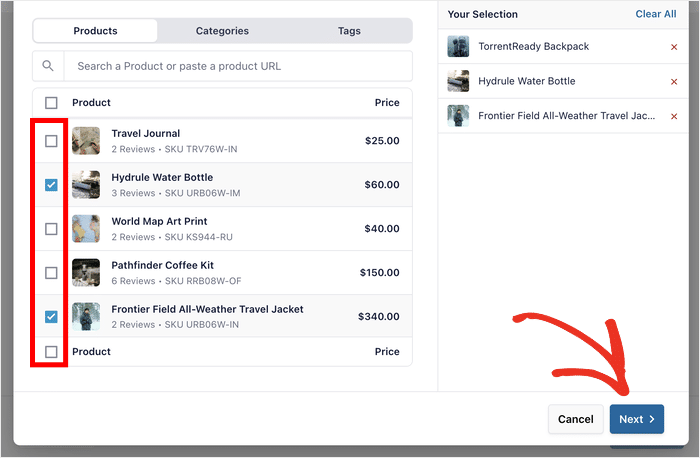
Task: Click the search magnifier icon
Action: pos(48,66)
